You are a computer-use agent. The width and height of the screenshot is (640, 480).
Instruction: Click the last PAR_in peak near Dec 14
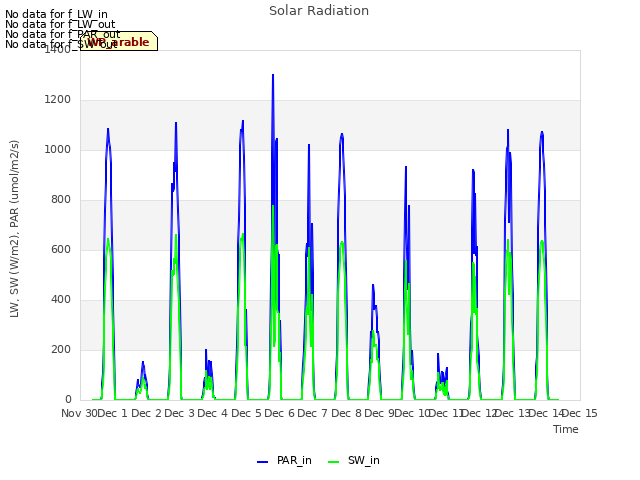point(542,132)
